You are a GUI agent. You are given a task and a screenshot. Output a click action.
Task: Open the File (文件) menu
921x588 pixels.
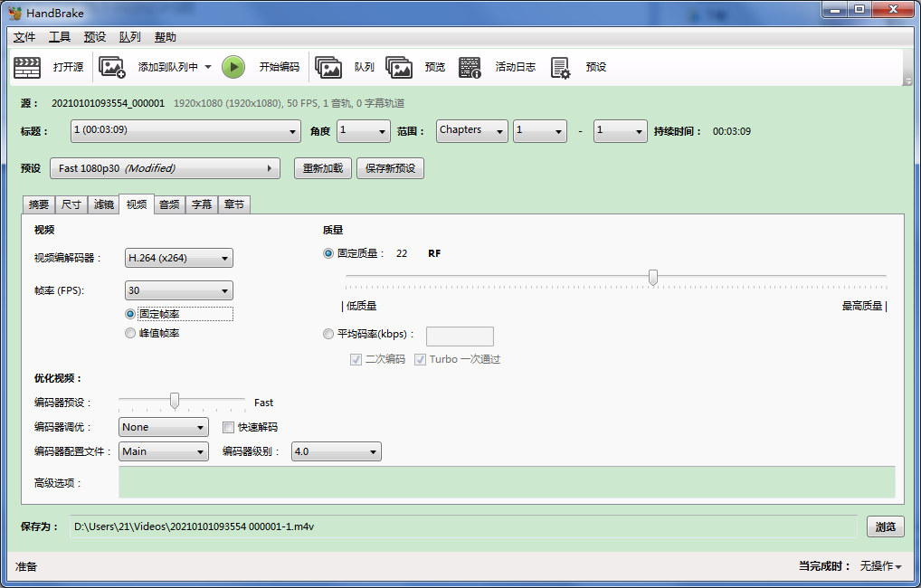pos(24,37)
